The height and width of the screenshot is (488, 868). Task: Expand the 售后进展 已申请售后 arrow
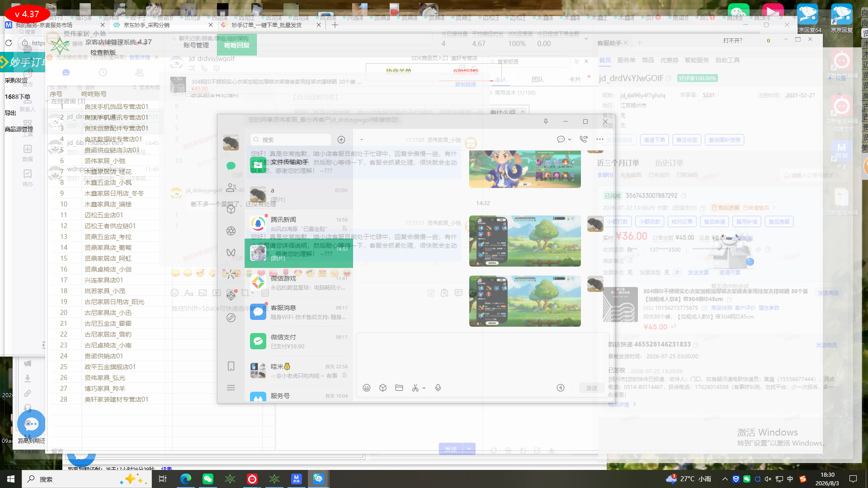[x=774, y=208]
